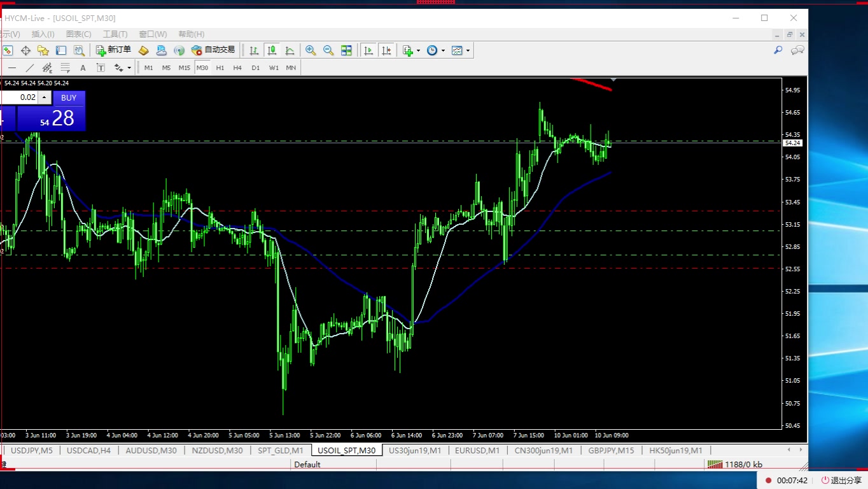
Task: Open the Data Window crosshair icon
Action: coord(25,50)
